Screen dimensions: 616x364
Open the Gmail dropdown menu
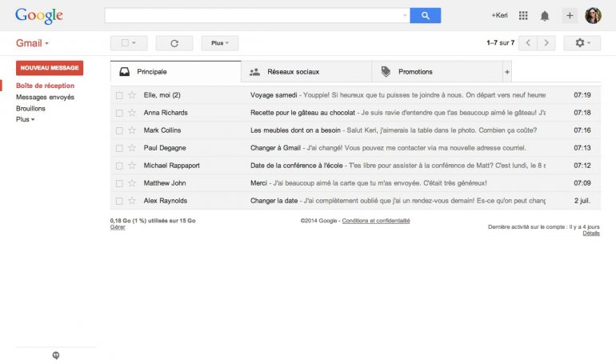click(x=33, y=43)
